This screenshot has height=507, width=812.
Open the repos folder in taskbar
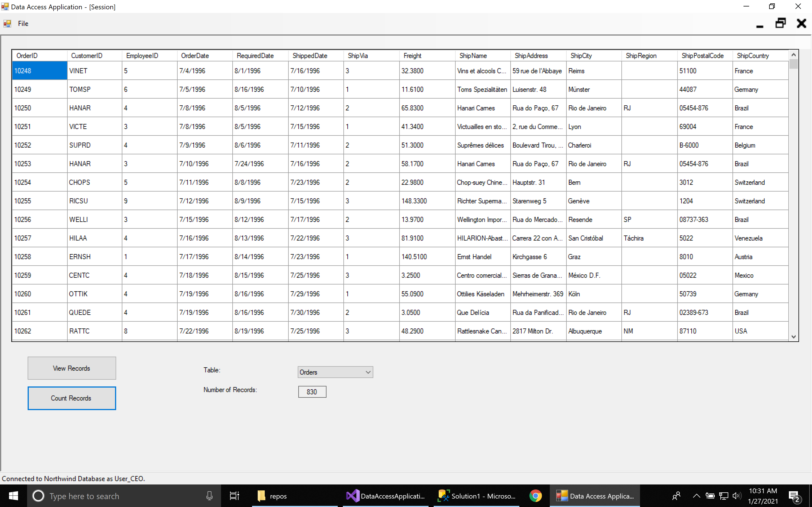272,496
